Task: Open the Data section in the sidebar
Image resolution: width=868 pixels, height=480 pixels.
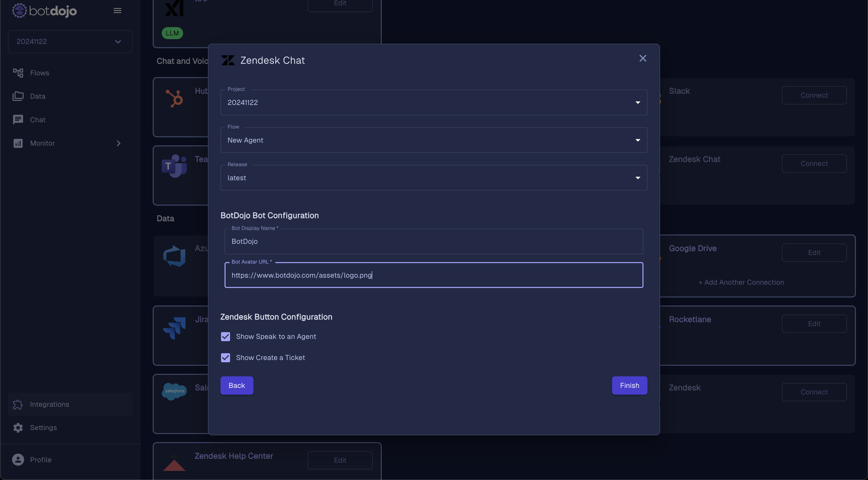Action: click(70, 96)
